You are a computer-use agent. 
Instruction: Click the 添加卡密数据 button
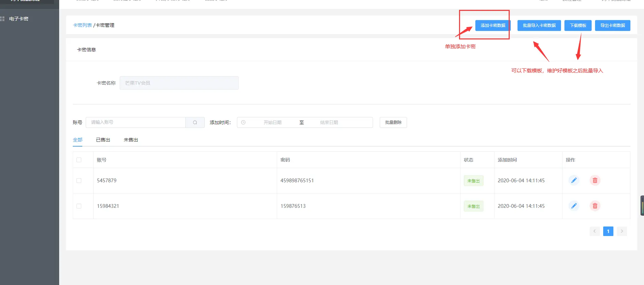coord(493,26)
